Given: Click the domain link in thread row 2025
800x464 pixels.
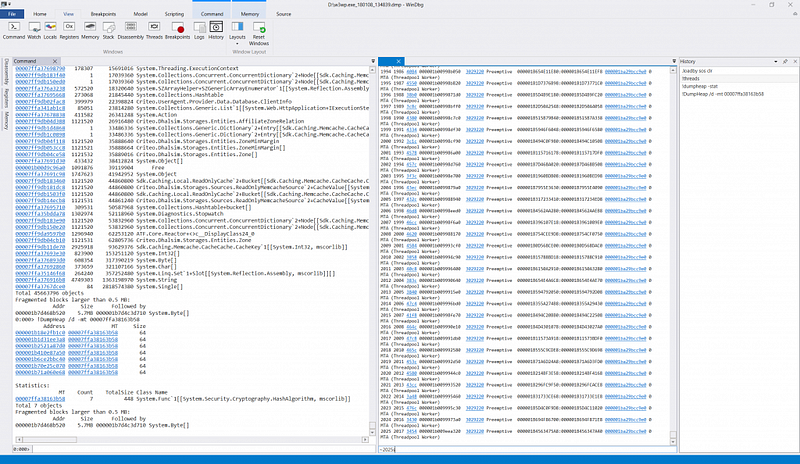Looking at the screenshot, I should (x=626, y=431).
